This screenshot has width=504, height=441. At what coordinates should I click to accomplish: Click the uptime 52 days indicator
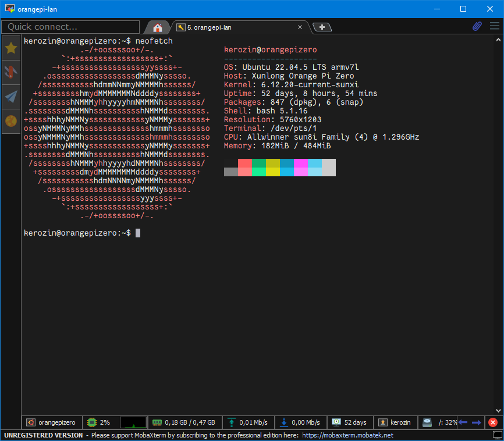click(x=349, y=422)
